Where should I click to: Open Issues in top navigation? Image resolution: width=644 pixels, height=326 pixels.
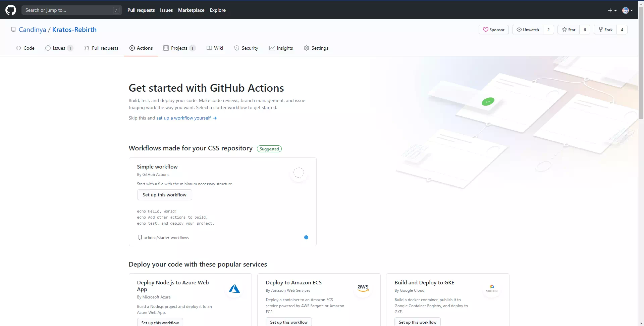tap(166, 10)
